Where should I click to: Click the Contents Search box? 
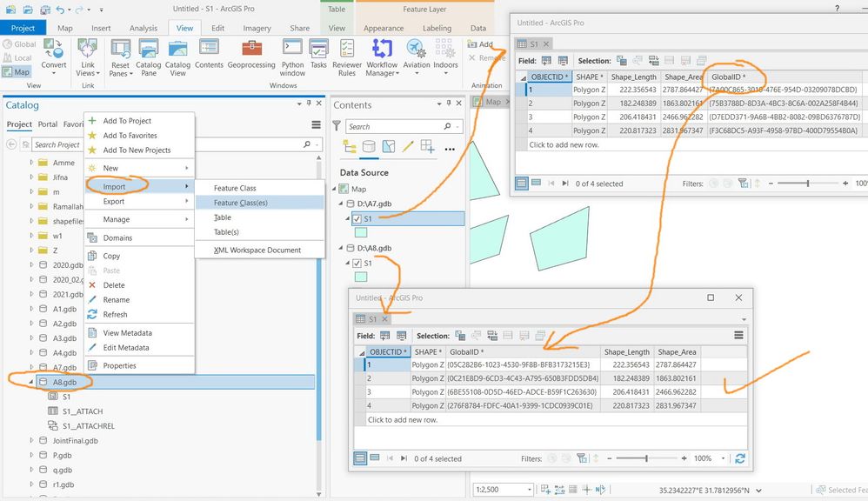pyautogui.click(x=396, y=127)
